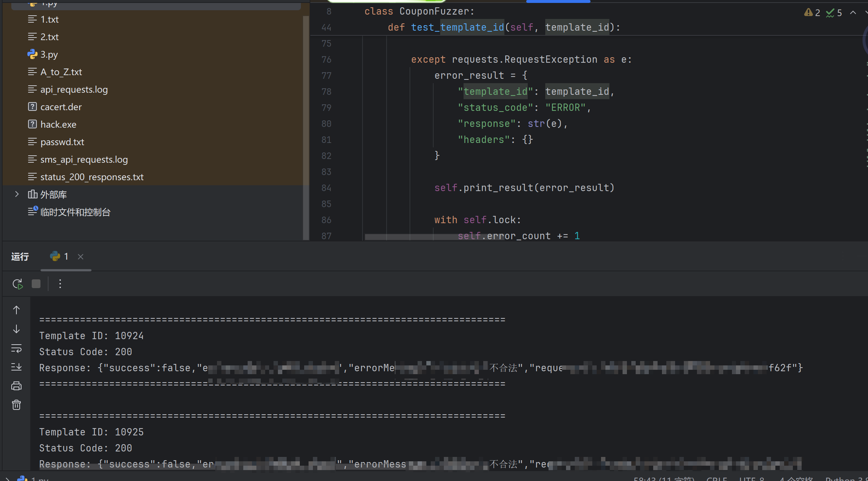
Task: Switch to the run tab 1
Action: 60,257
